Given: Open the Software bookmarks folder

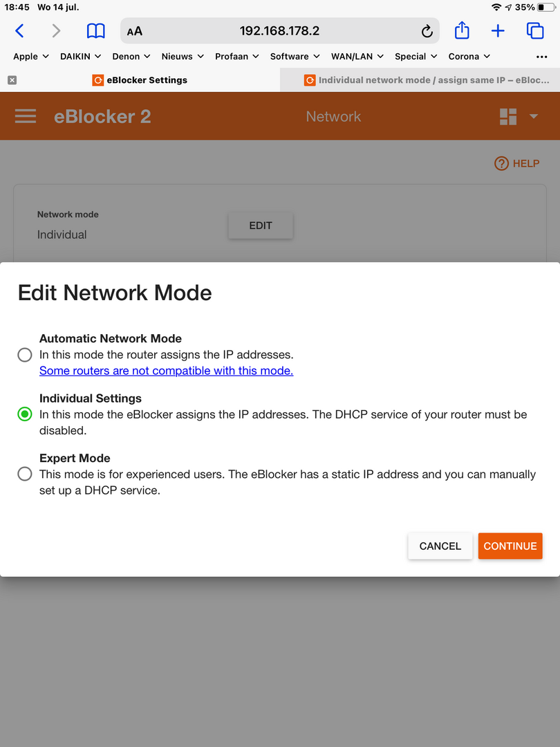Looking at the screenshot, I should point(295,56).
